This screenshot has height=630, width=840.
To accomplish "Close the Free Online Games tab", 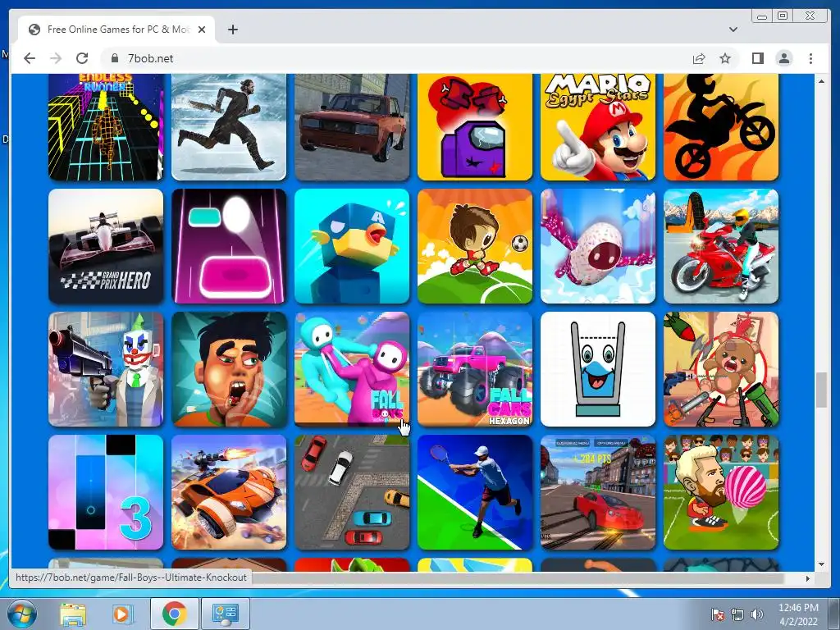I will tap(202, 30).
